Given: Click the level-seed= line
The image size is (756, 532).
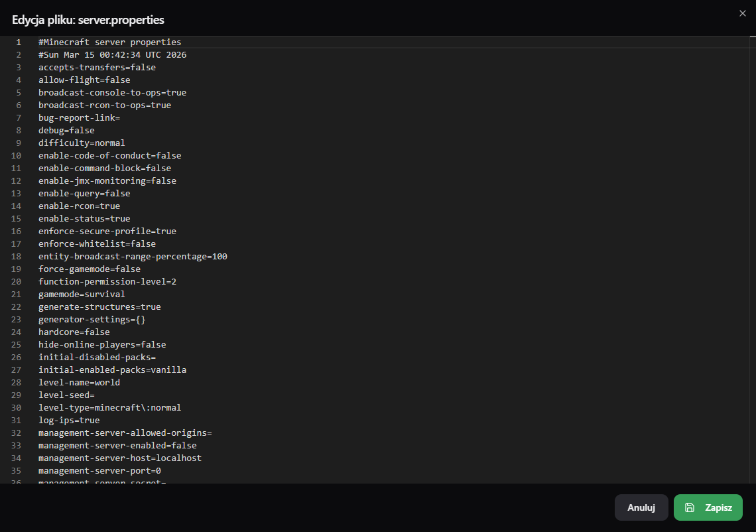Looking at the screenshot, I should point(66,395).
